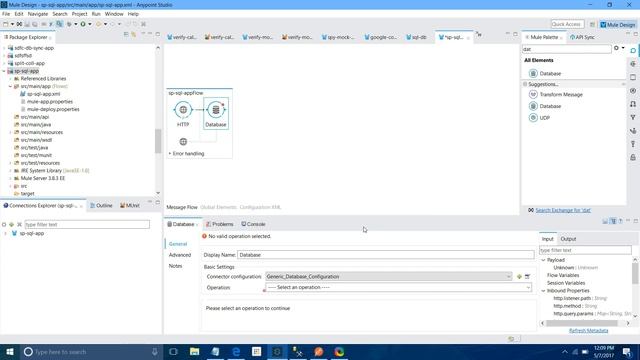Image resolution: width=640 pixels, height=360 pixels.
Task: Click the palette settings gear icon
Action: pos(616,48)
